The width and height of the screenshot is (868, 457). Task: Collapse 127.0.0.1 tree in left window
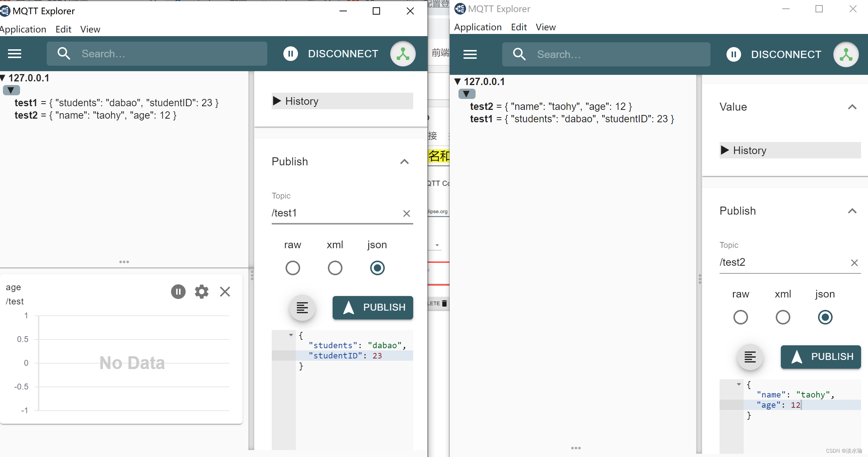(3, 78)
